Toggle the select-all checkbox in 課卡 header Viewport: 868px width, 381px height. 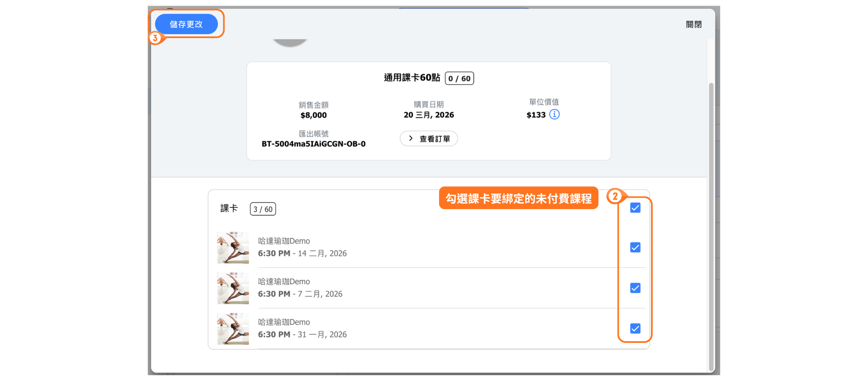coord(635,208)
